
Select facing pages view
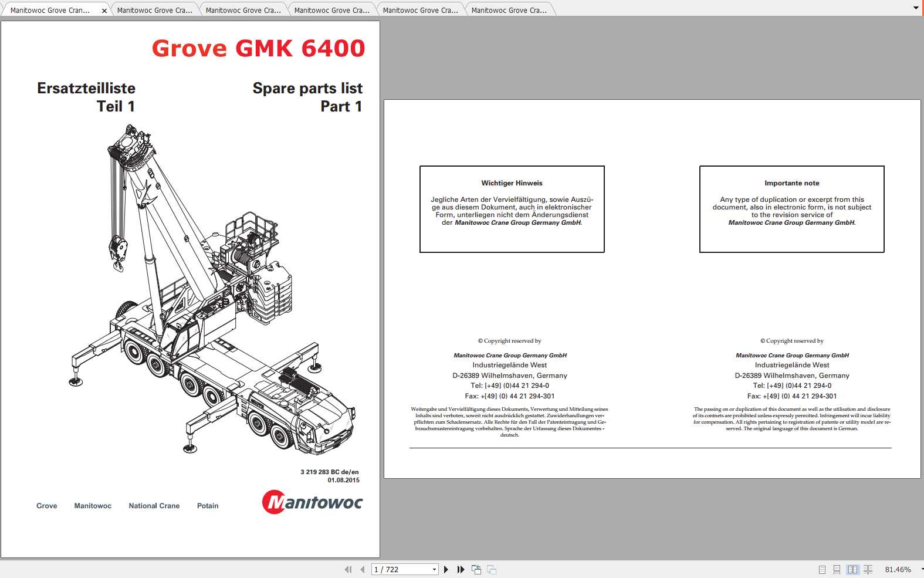[x=852, y=569]
